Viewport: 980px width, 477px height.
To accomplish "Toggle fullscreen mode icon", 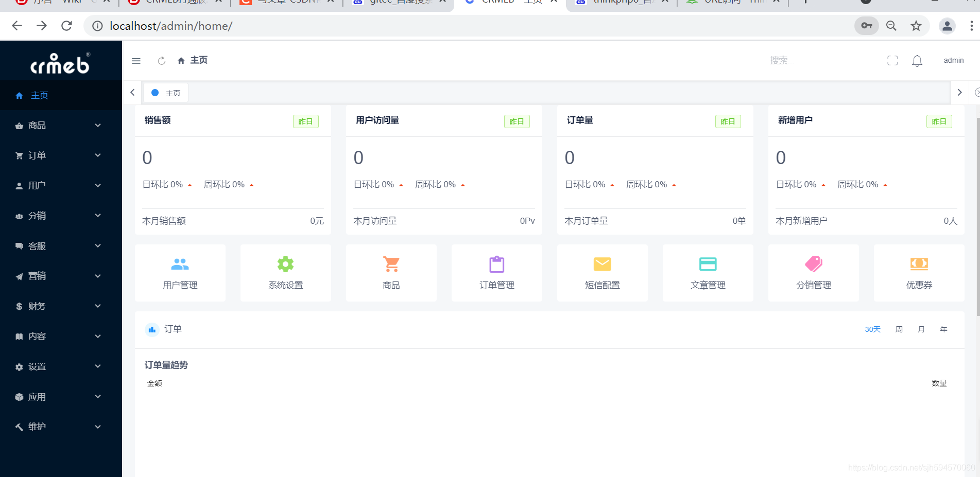I will click(x=892, y=61).
